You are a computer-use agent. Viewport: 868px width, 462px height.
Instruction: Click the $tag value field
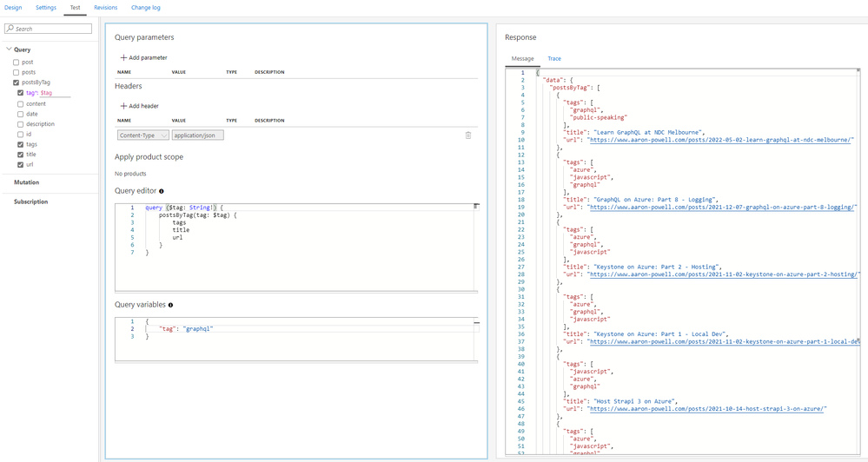tap(55, 93)
